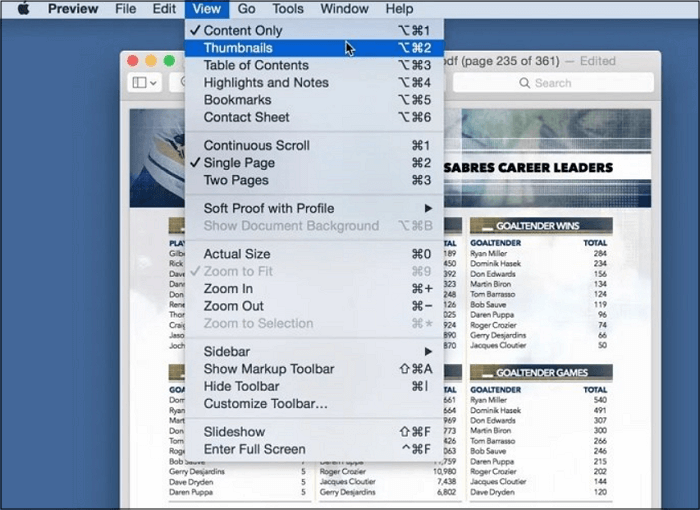Switch to Two Pages display

click(314, 180)
